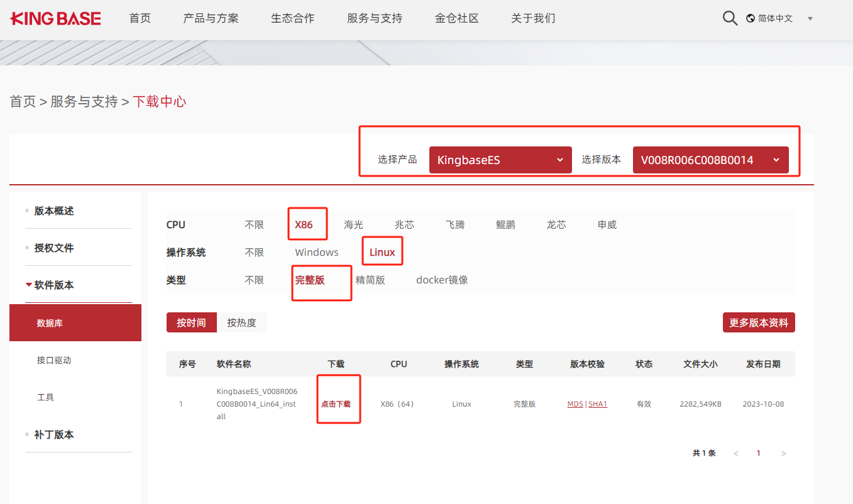Click the 有效 status cell
This screenshot has height=504, width=853.
[644, 404]
